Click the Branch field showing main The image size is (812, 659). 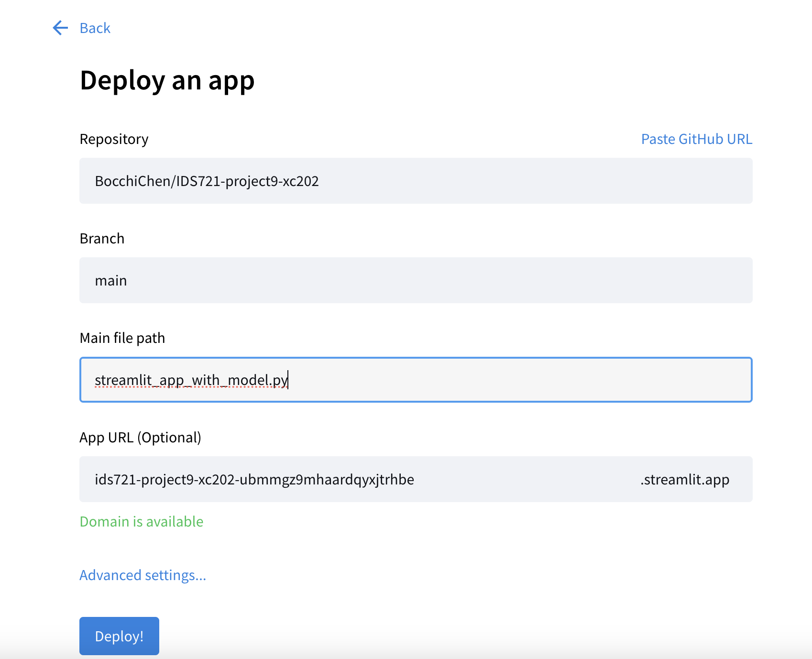click(x=416, y=280)
